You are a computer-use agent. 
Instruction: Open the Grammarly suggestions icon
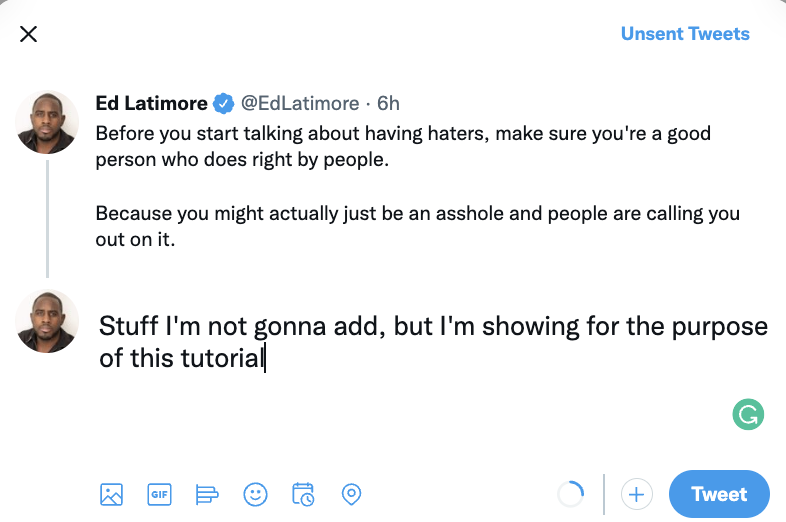pyautogui.click(x=748, y=414)
